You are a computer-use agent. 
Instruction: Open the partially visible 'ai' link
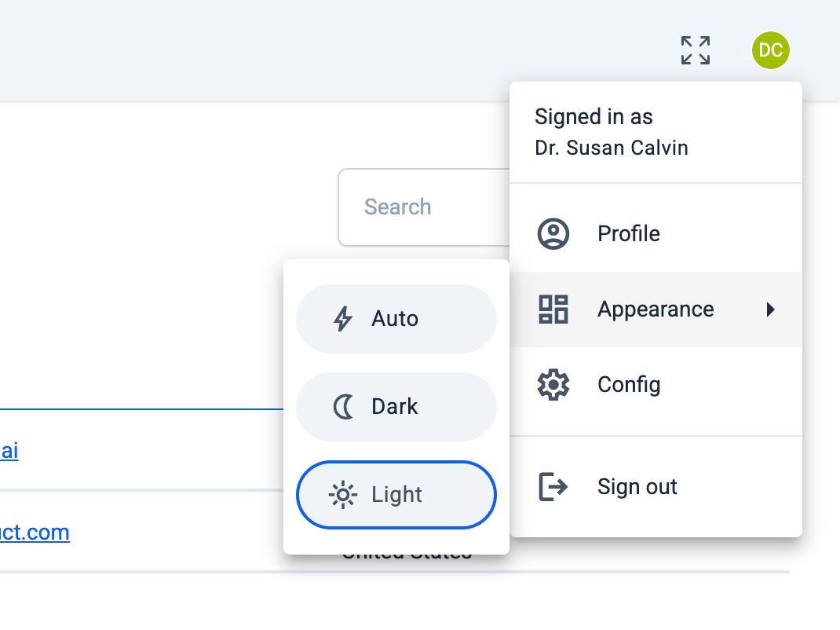[9, 451]
